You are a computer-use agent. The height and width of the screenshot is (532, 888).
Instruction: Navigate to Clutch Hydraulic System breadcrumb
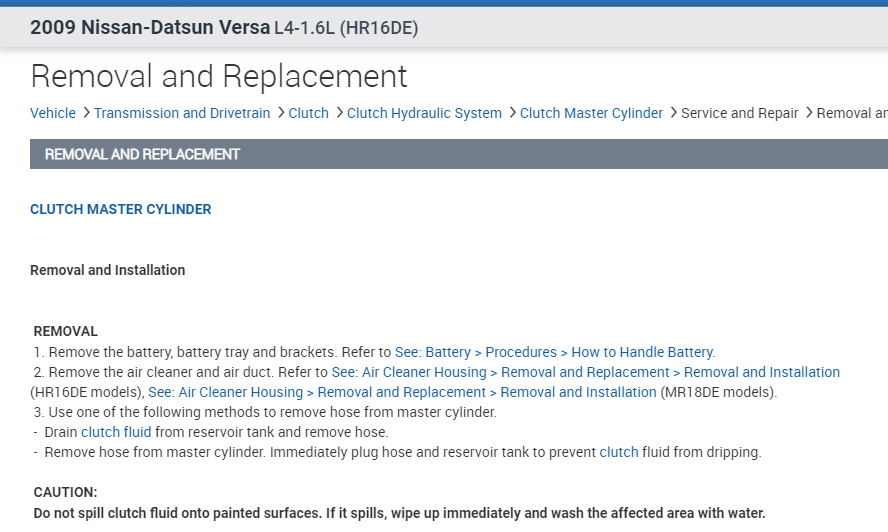tap(424, 113)
